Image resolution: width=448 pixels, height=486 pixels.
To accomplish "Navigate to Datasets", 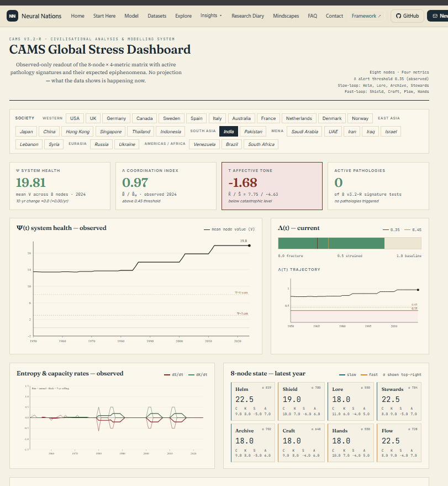I will pos(157,16).
